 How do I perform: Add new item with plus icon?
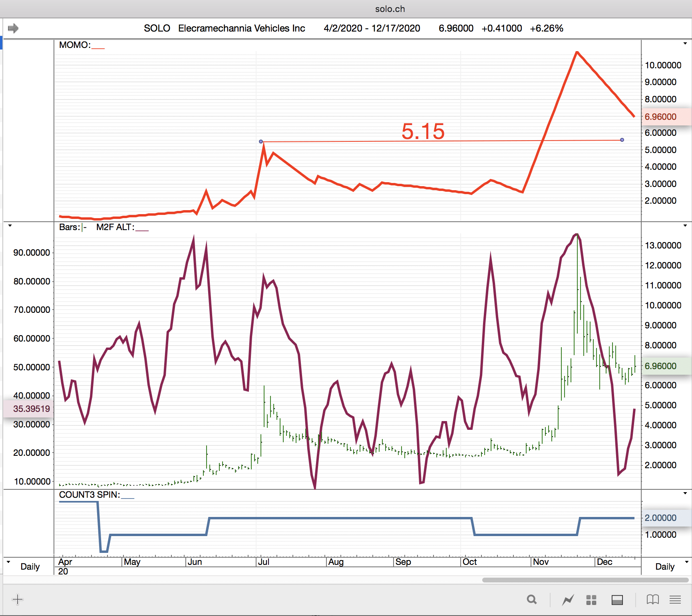[x=18, y=599]
